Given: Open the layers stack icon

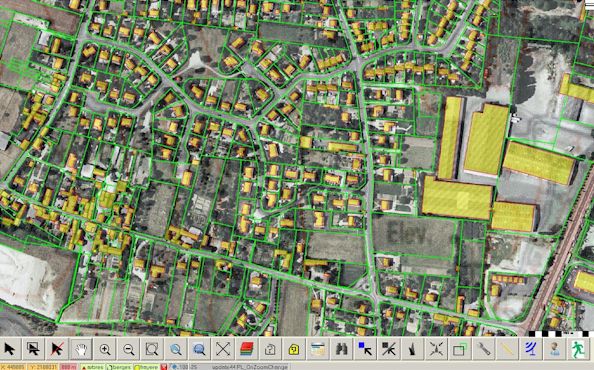Looking at the screenshot, I should click(x=247, y=348).
